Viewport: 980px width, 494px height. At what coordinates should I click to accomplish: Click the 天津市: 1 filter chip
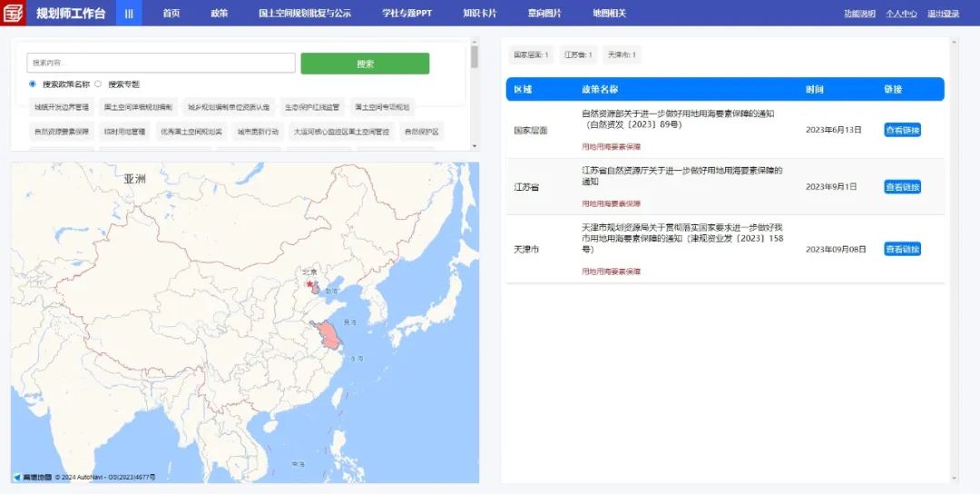pyautogui.click(x=622, y=55)
